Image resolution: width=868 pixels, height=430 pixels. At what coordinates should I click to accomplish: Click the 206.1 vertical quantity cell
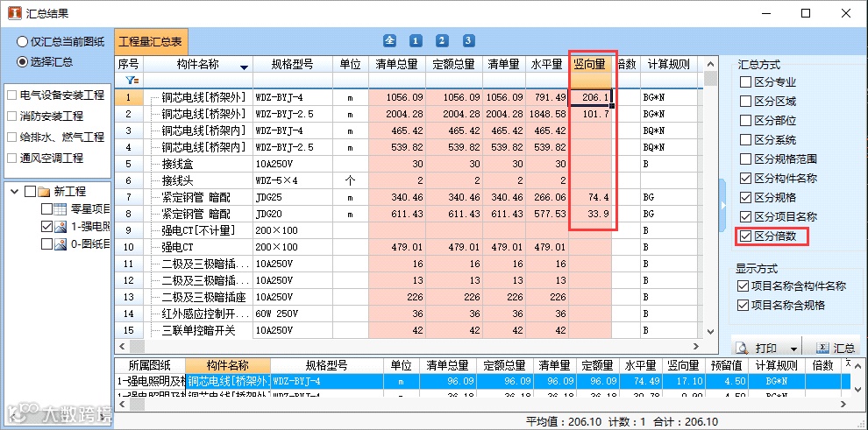point(591,98)
